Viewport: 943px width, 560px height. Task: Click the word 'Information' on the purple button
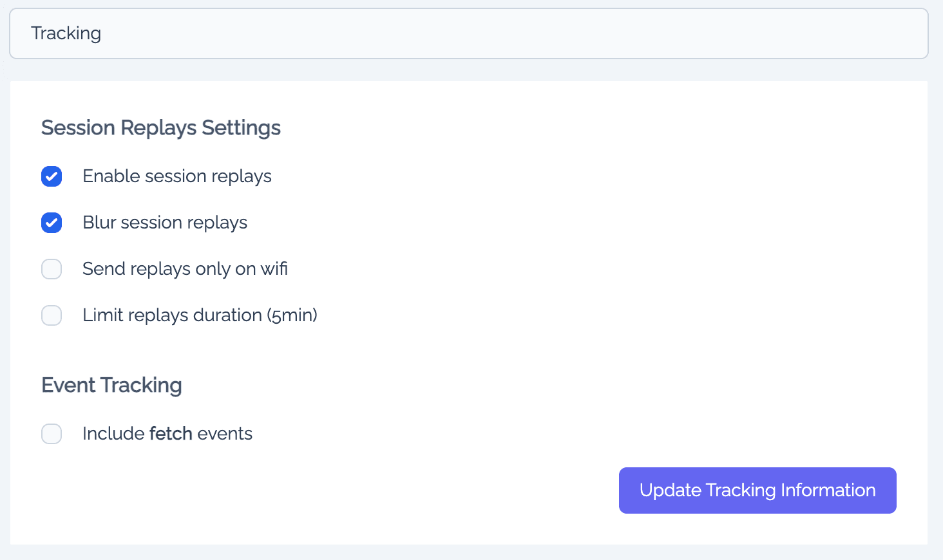[x=828, y=490]
